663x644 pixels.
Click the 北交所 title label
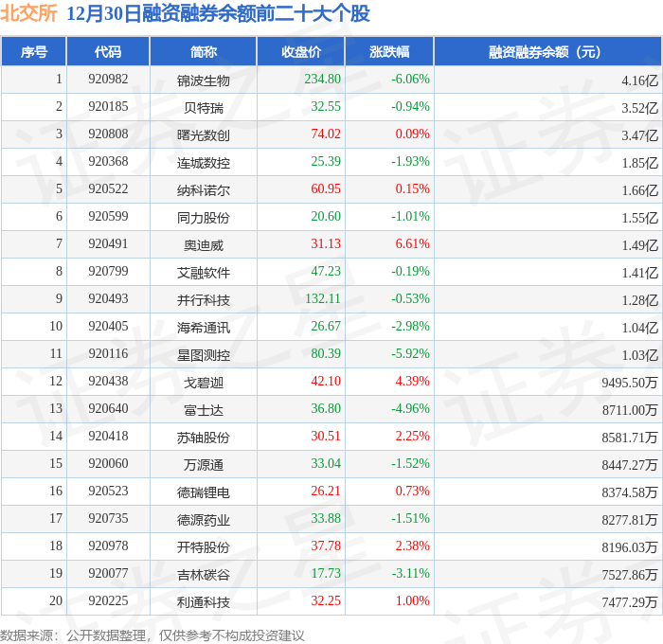click(28, 13)
